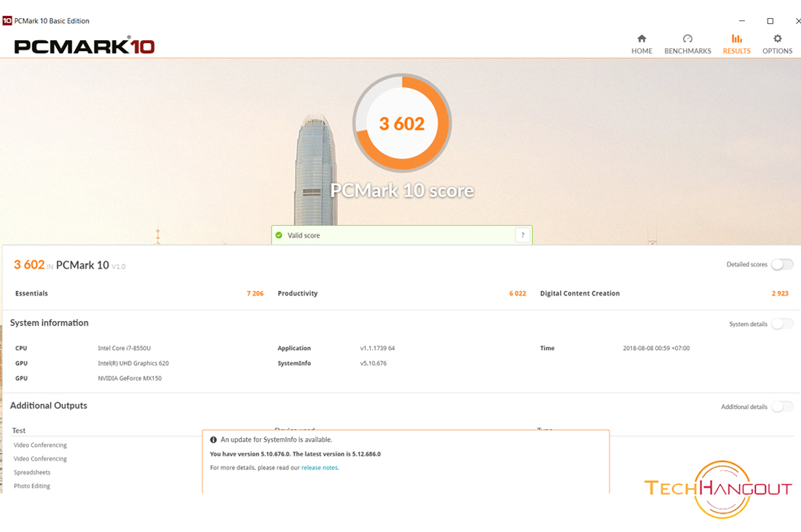Select the Results tab
Screen dimensions: 801x532
[737, 44]
